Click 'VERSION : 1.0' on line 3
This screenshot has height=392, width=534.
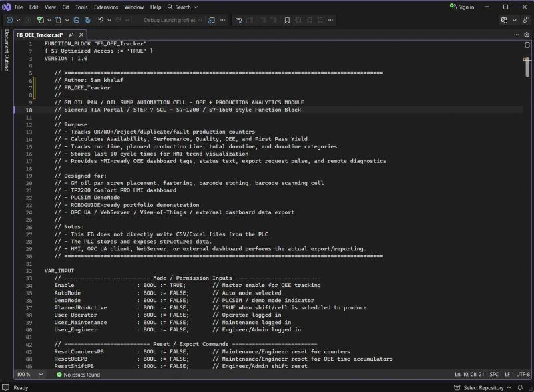pos(65,58)
